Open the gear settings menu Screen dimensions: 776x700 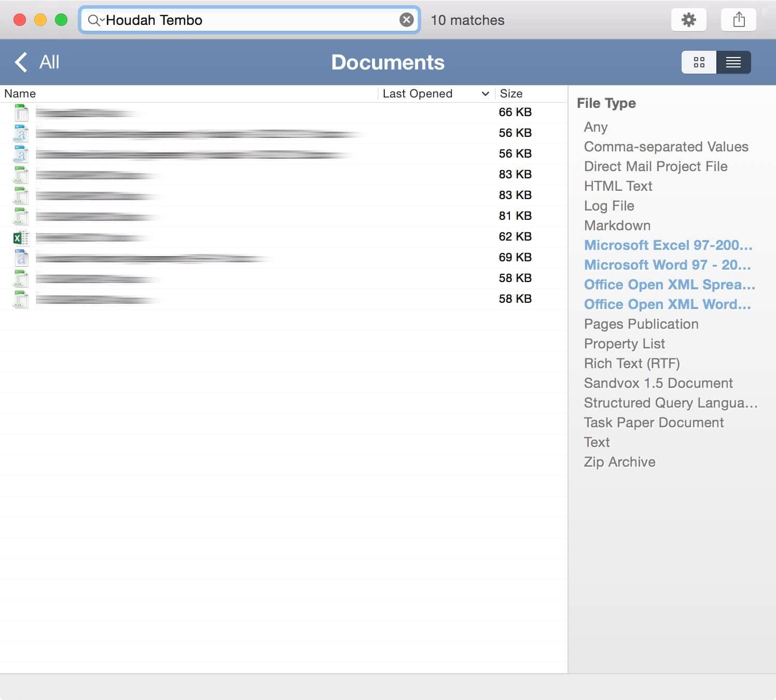coord(688,20)
